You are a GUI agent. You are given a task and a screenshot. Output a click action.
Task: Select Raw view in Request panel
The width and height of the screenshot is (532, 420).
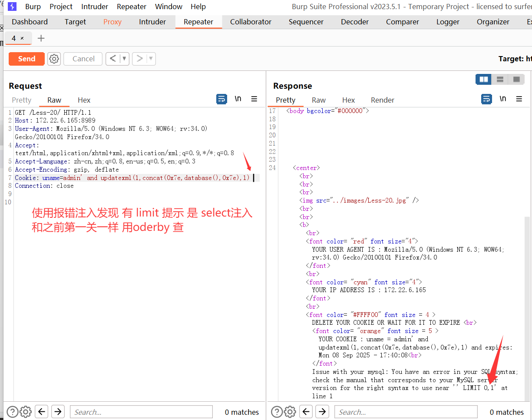pos(54,100)
